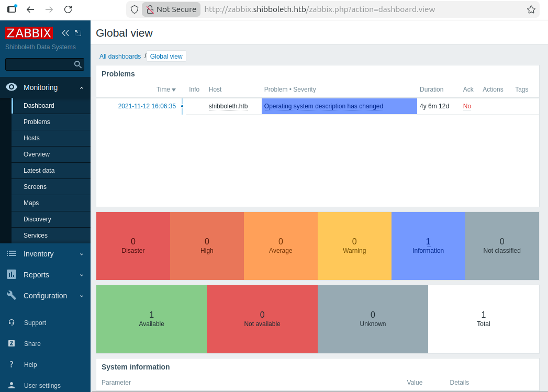Click the sidebar search magnifier icon
The height and width of the screenshot is (392, 548).
(78, 64)
